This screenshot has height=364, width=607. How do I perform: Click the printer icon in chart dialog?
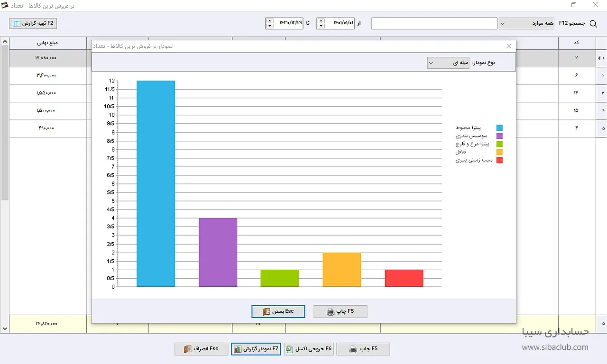pos(331,312)
